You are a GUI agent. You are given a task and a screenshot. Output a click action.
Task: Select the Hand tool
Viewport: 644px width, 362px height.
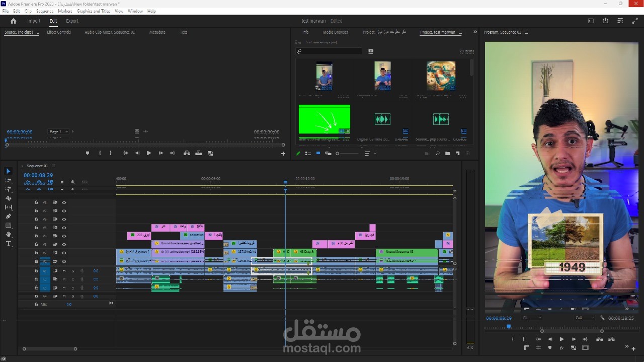pos(8,235)
